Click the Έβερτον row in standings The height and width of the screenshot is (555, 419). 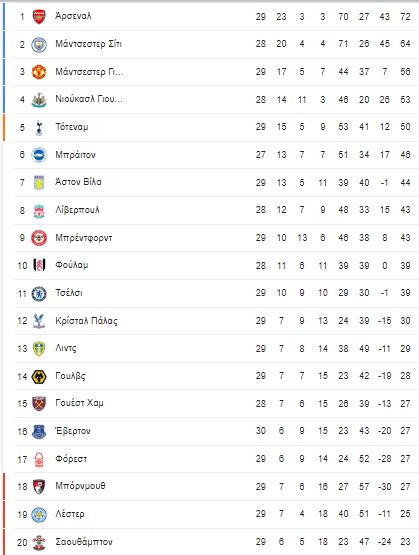tap(216, 431)
